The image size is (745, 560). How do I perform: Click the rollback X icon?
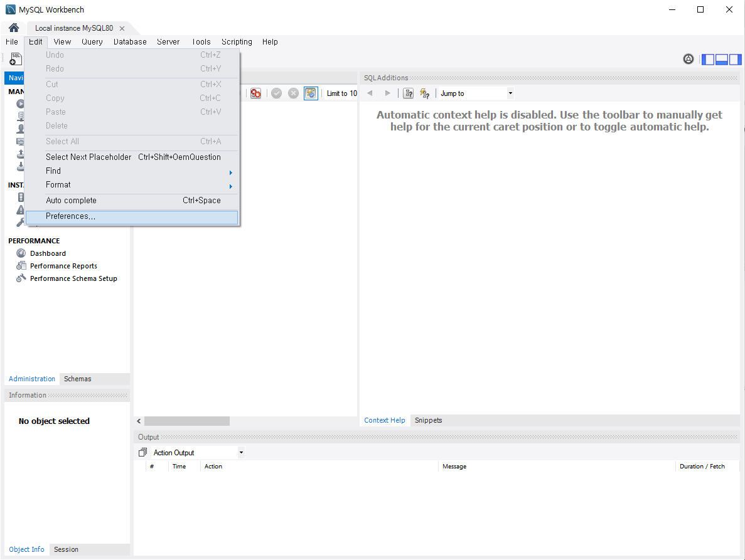point(294,93)
